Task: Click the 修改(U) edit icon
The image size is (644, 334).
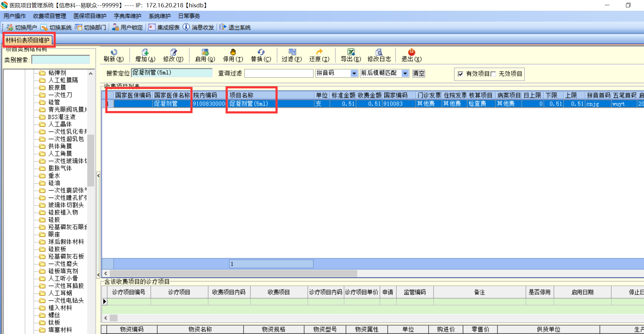Action: click(x=174, y=52)
